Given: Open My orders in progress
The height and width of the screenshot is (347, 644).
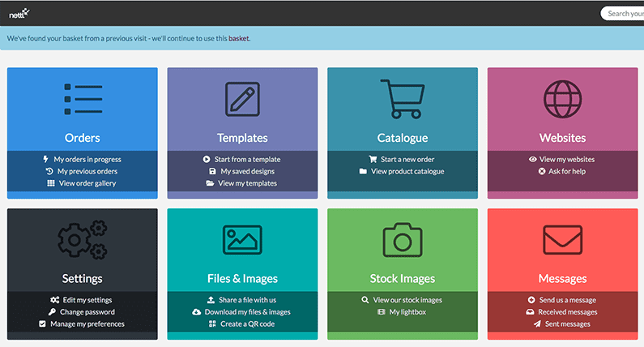Looking at the screenshot, I should pyautogui.click(x=87, y=160).
